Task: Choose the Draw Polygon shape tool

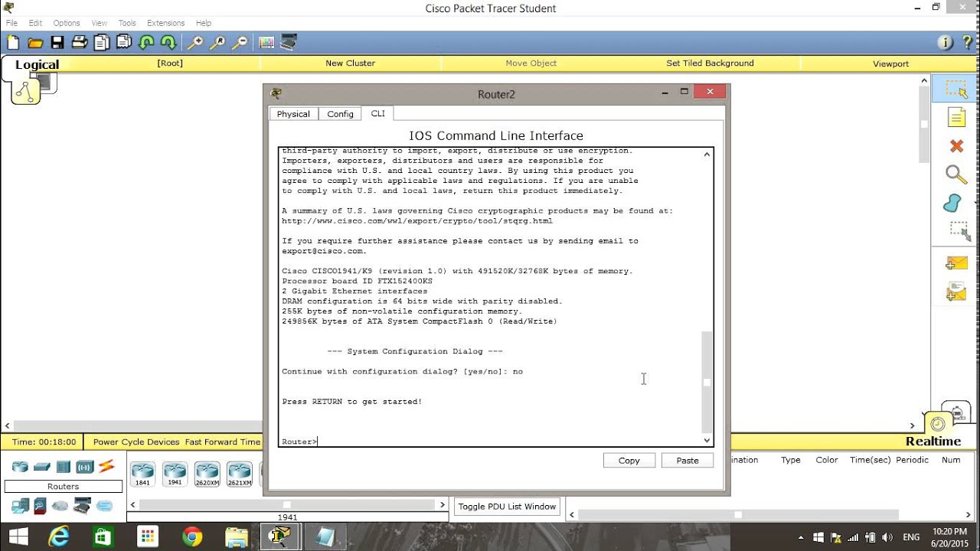Action: (952, 204)
